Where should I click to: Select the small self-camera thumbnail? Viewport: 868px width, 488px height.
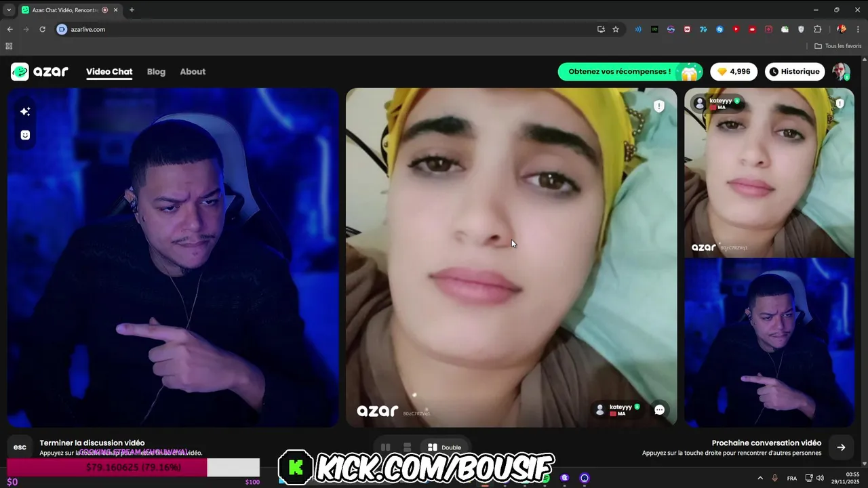(769, 342)
